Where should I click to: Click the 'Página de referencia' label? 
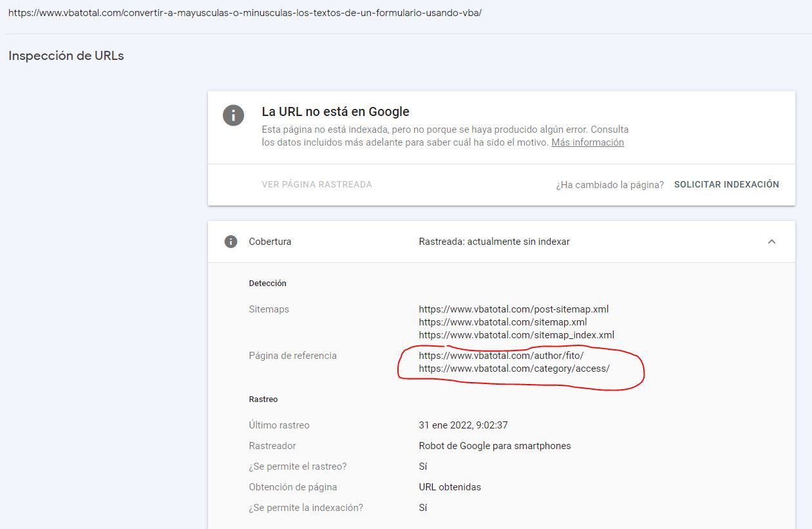tap(292, 356)
